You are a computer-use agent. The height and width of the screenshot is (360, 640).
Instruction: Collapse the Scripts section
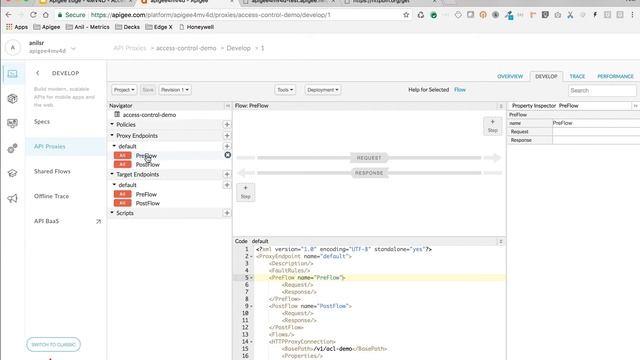point(112,213)
